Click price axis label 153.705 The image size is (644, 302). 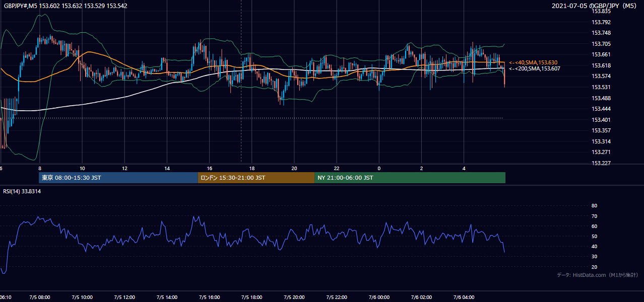tap(601, 44)
